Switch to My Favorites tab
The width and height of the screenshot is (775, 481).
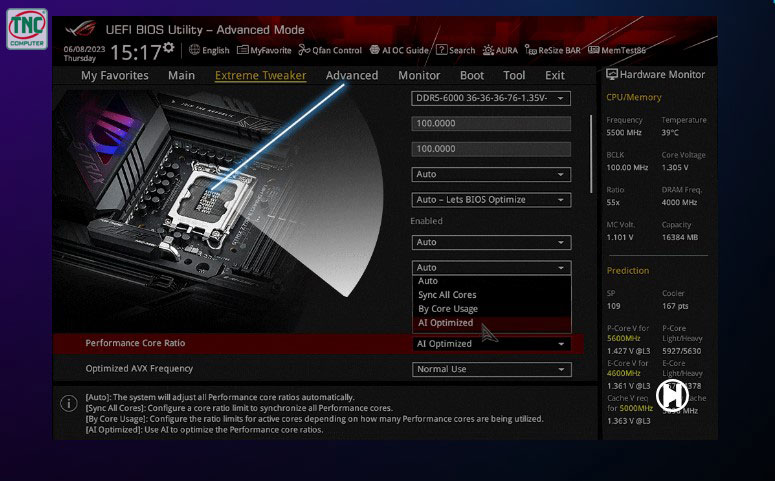115,76
